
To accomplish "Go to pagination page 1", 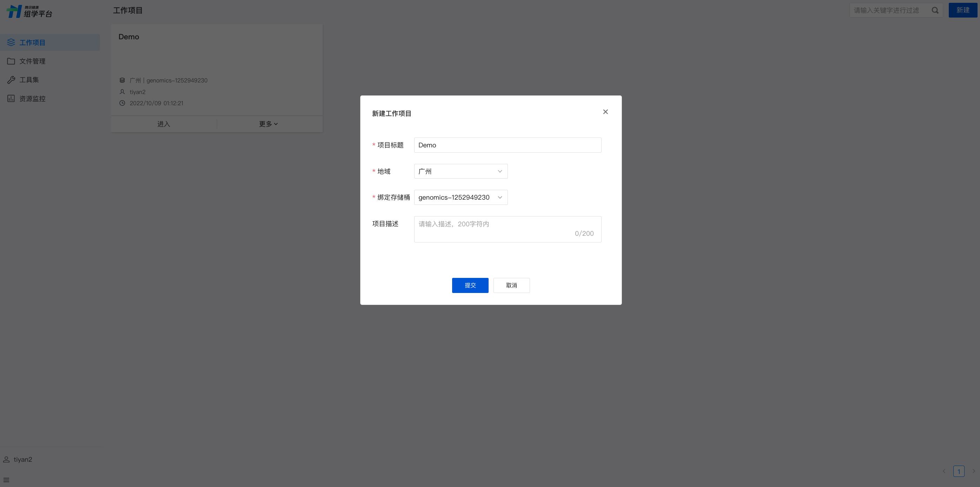I will (x=958, y=471).
